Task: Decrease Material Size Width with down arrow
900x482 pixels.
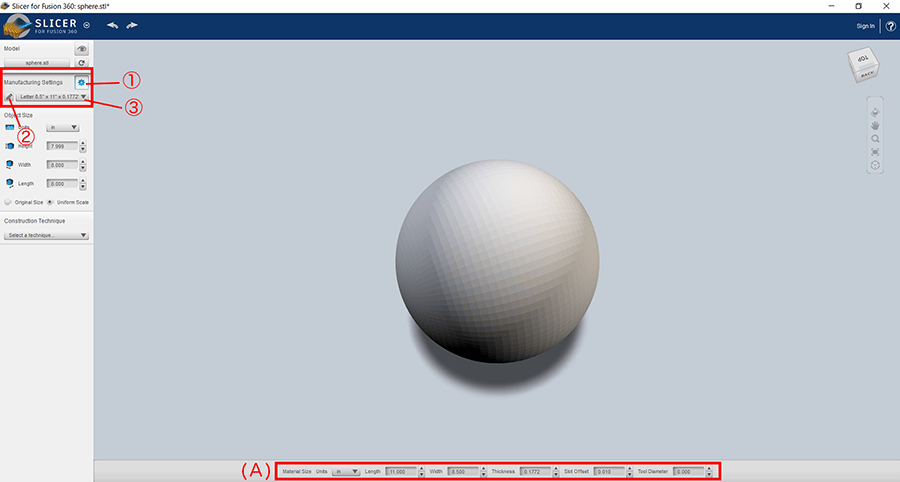Action: click(x=483, y=475)
